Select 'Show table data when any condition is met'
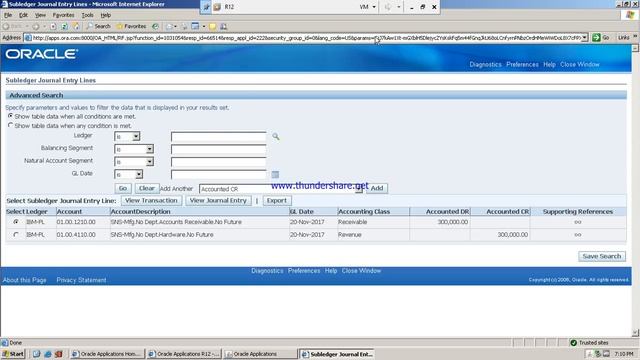The image size is (640, 360). pyautogui.click(x=11, y=125)
